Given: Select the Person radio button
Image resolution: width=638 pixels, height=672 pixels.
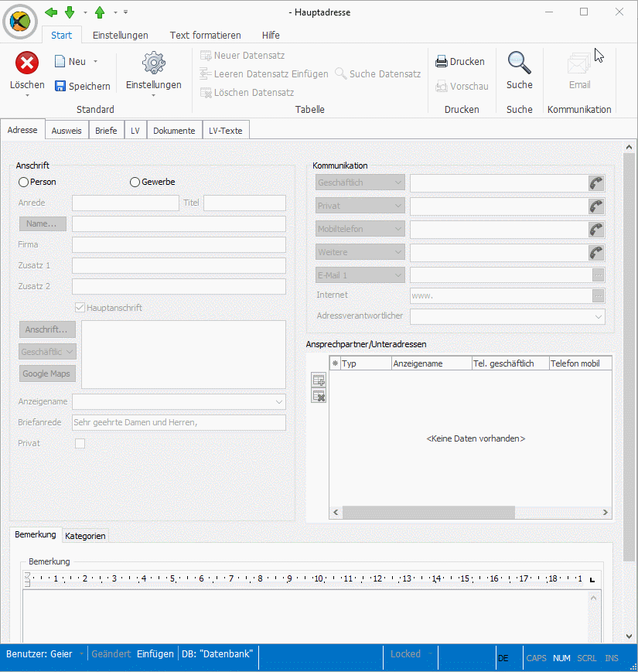Looking at the screenshot, I should tap(23, 182).
